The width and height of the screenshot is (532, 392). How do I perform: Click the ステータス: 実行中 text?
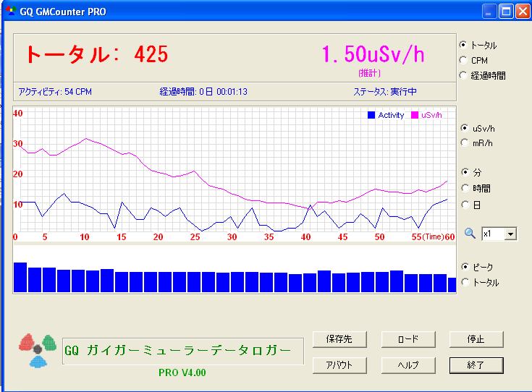click(385, 92)
